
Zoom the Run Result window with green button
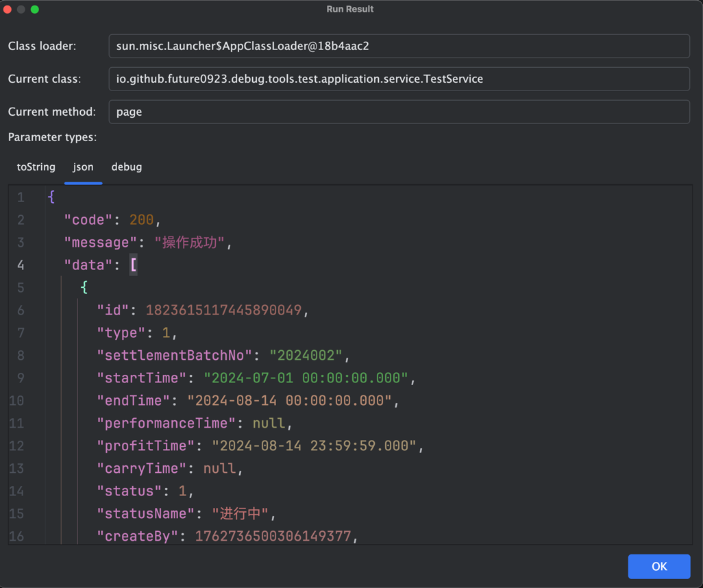[x=35, y=10]
